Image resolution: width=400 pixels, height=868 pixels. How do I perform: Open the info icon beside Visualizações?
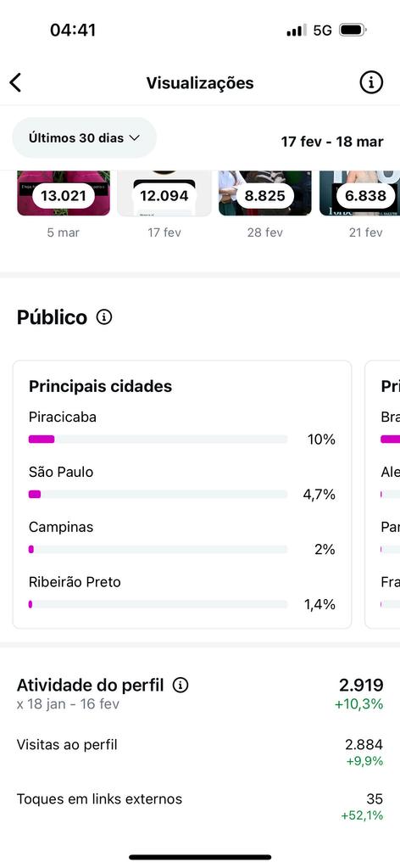coord(371,82)
